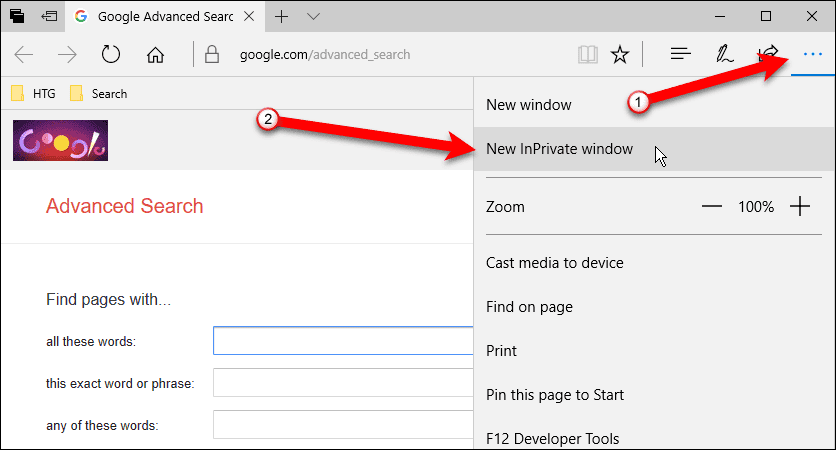836x450 pixels.
Task: Decrease zoom with the minus button
Action: [x=711, y=207]
